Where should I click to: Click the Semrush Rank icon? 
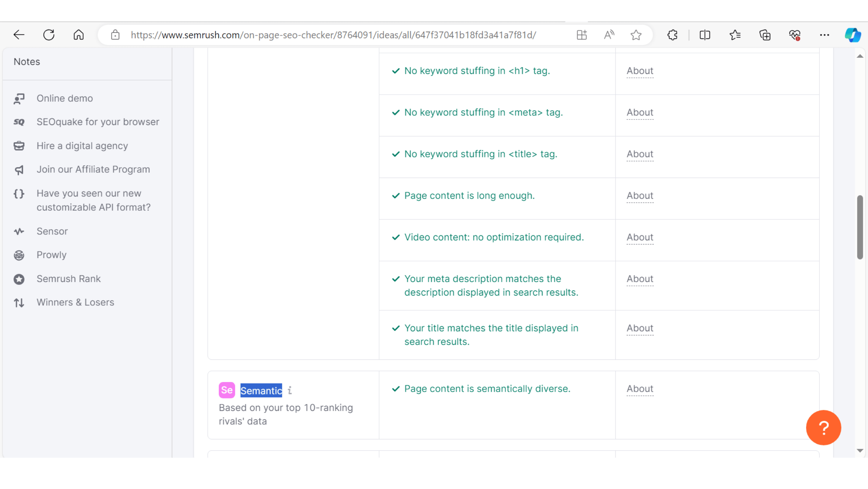[20, 279]
